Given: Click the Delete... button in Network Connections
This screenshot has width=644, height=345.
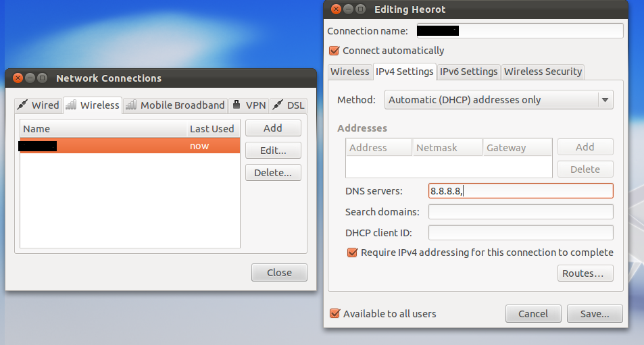Looking at the screenshot, I should pyautogui.click(x=273, y=172).
